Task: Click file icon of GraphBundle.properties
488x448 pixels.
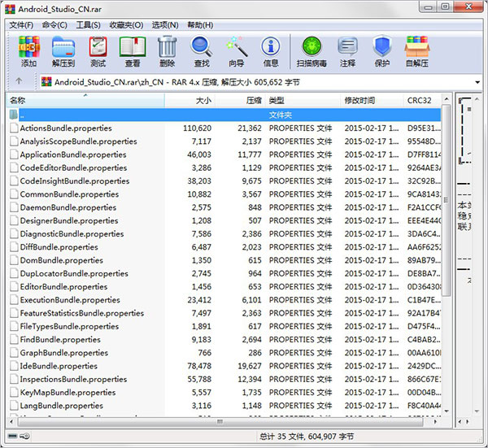Action: click(x=14, y=353)
